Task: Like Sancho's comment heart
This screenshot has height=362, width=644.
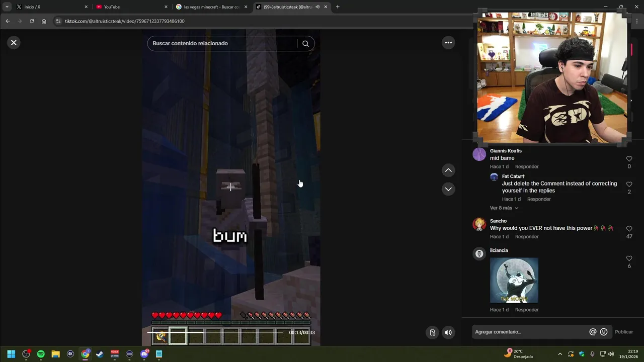Action: (x=629, y=229)
